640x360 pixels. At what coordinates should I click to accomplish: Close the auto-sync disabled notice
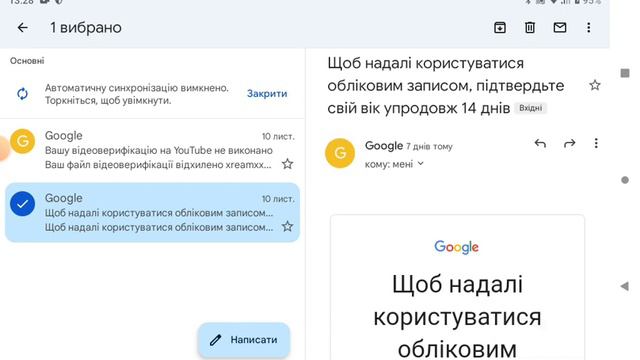tap(267, 93)
